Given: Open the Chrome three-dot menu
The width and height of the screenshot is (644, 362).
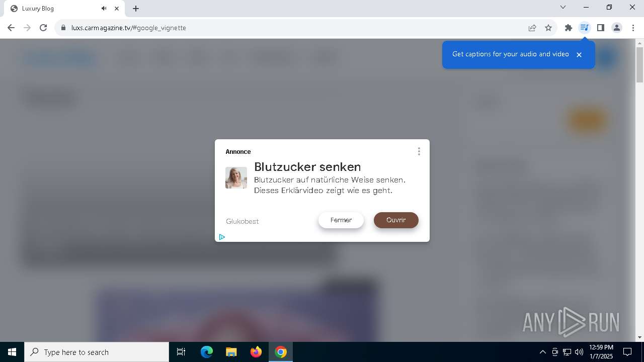Looking at the screenshot, I should tap(632, 28).
